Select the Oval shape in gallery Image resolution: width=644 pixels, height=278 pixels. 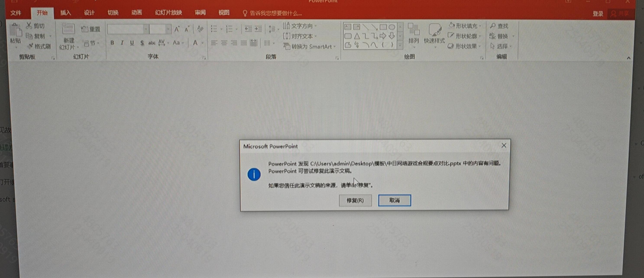click(392, 27)
